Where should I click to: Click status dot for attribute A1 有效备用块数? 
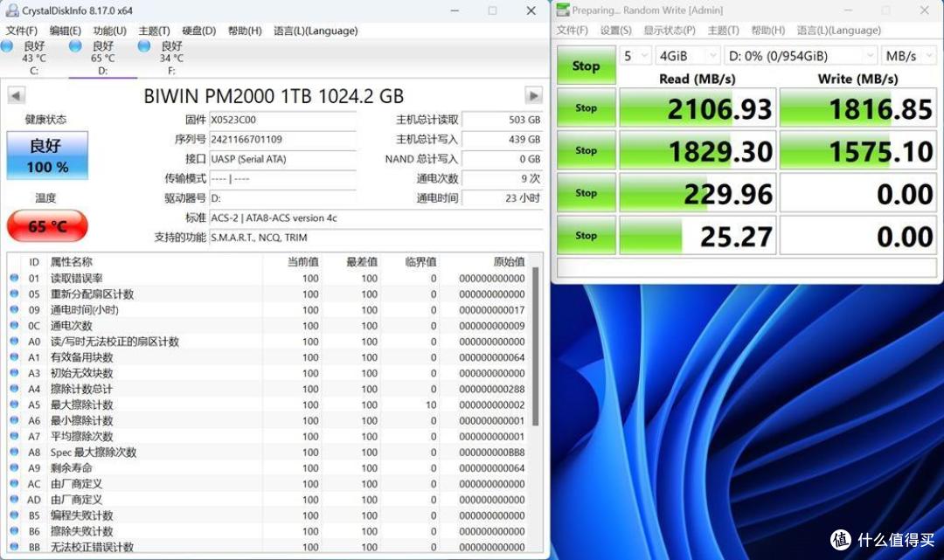coord(15,356)
